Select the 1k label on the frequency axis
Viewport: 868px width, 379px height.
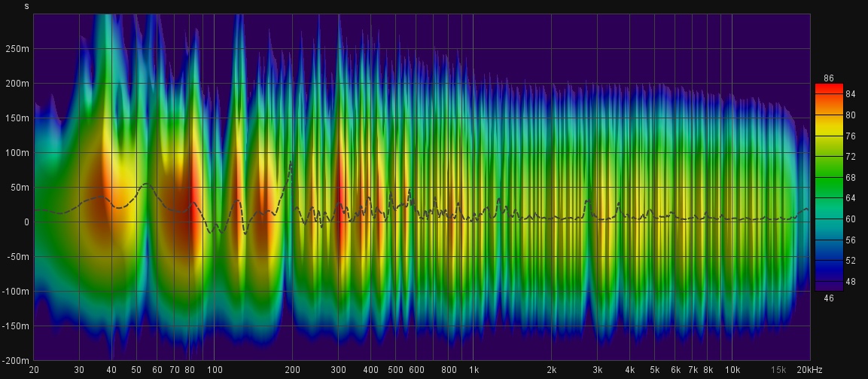pyautogui.click(x=474, y=371)
